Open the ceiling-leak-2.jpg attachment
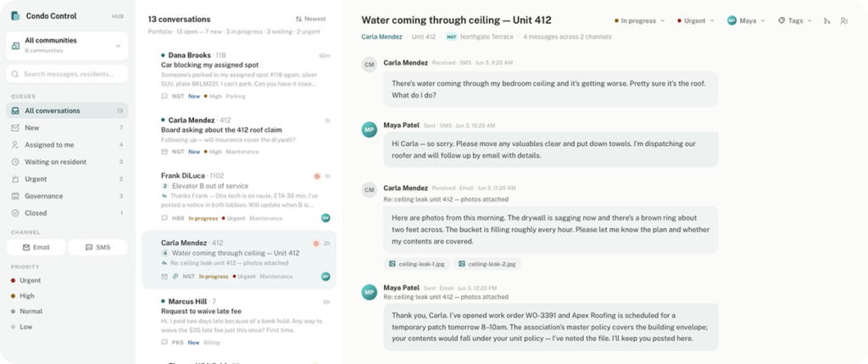This screenshot has width=868, height=364. pyautogui.click(x=487, y=264)
